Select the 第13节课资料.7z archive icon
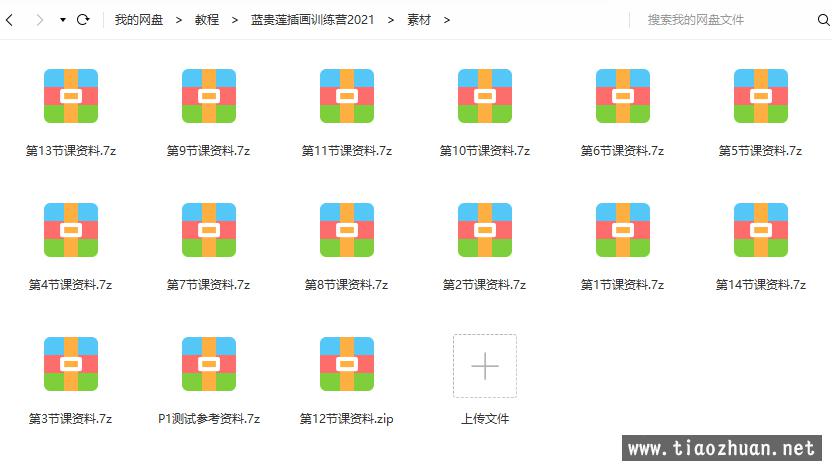The height and width of the screenshot is (468, 832). point(71,96)
